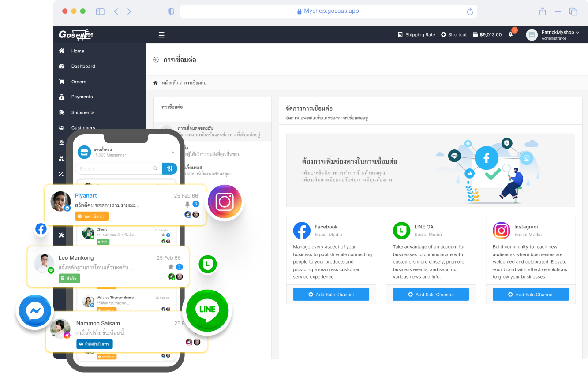Open the notification bell
588x373 pixels.
click(x=511, y=34)
